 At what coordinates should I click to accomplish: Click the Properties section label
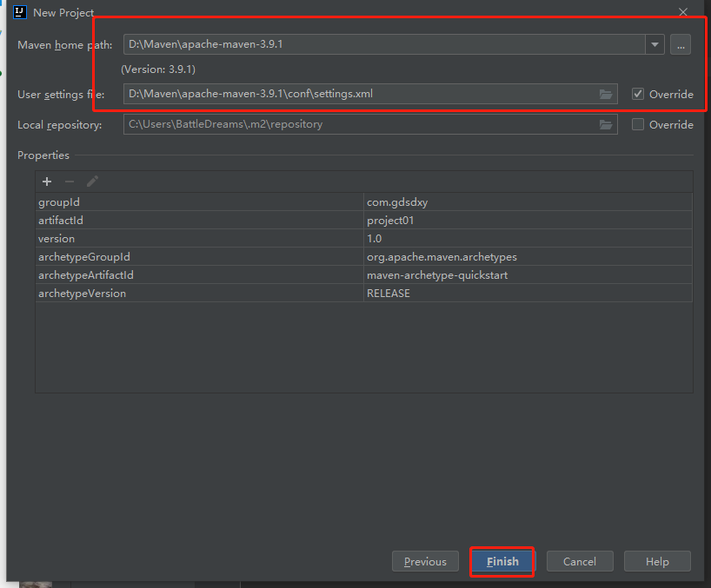[x=43, y=155]
